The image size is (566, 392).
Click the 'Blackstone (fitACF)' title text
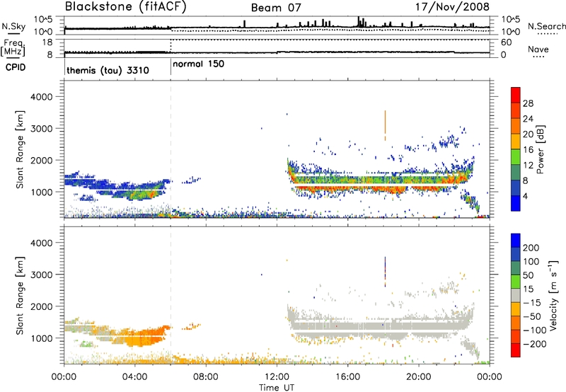125,6
